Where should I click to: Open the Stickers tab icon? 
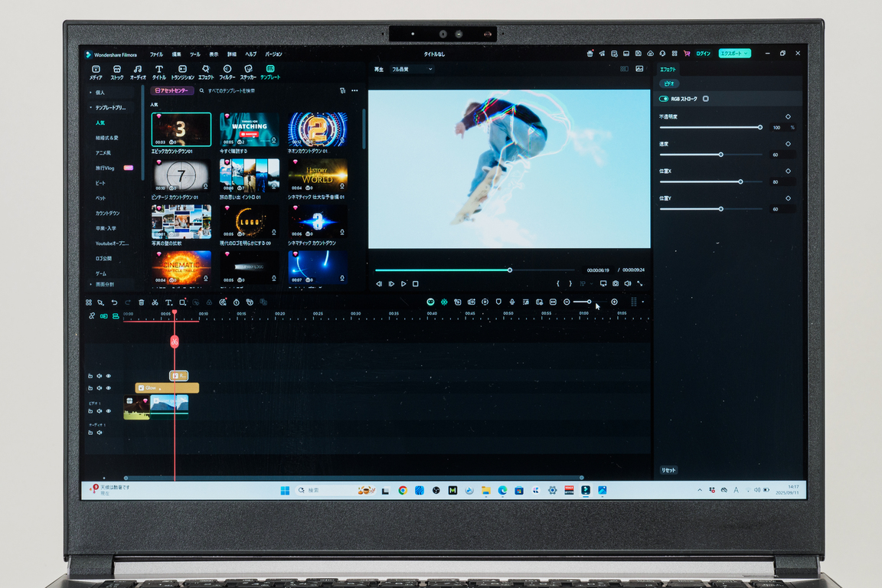248,72
